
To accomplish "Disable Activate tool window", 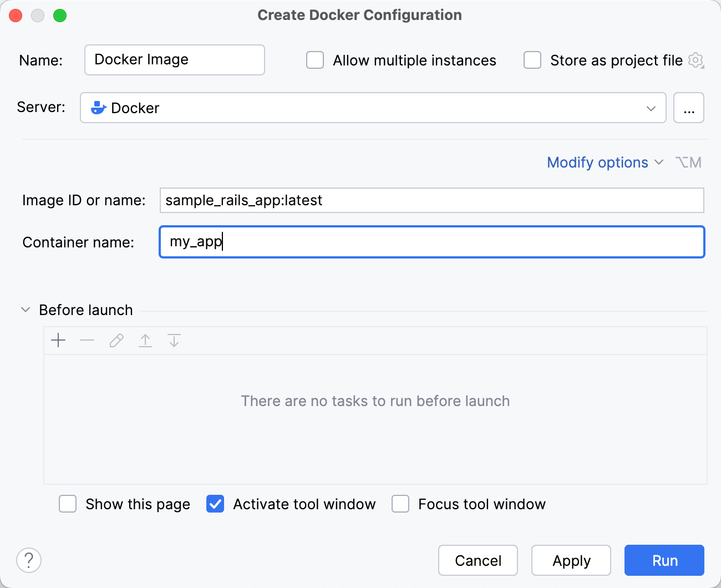I will 215,504.
